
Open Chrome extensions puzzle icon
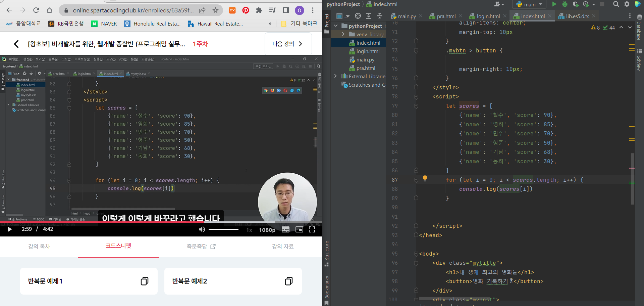coord(259,10)
